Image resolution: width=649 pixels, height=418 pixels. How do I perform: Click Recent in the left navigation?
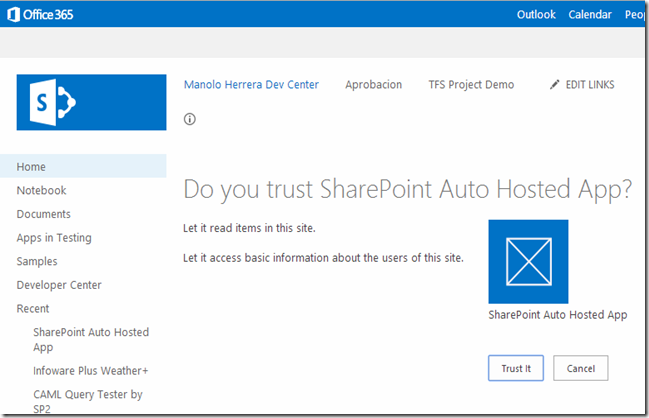point(33,308)
